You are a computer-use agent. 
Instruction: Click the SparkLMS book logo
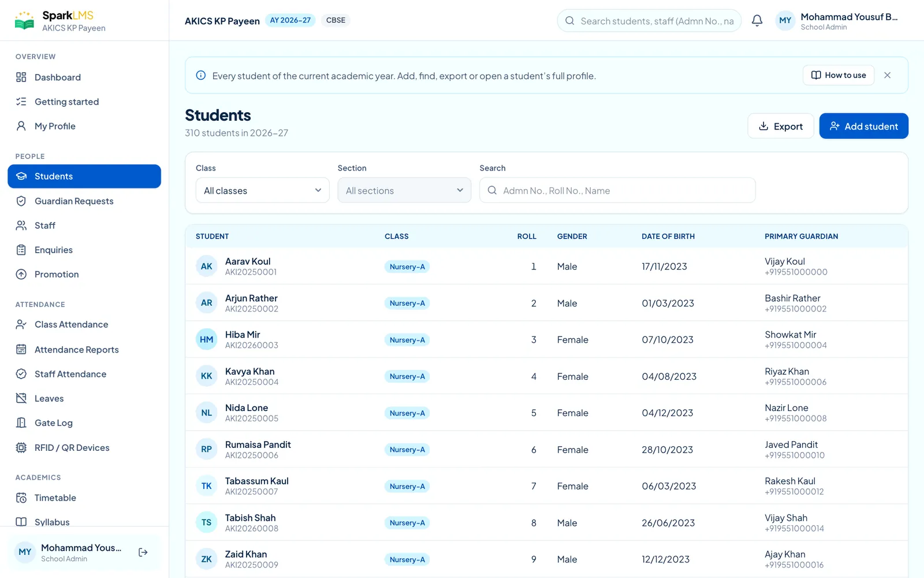coord(24,21)
